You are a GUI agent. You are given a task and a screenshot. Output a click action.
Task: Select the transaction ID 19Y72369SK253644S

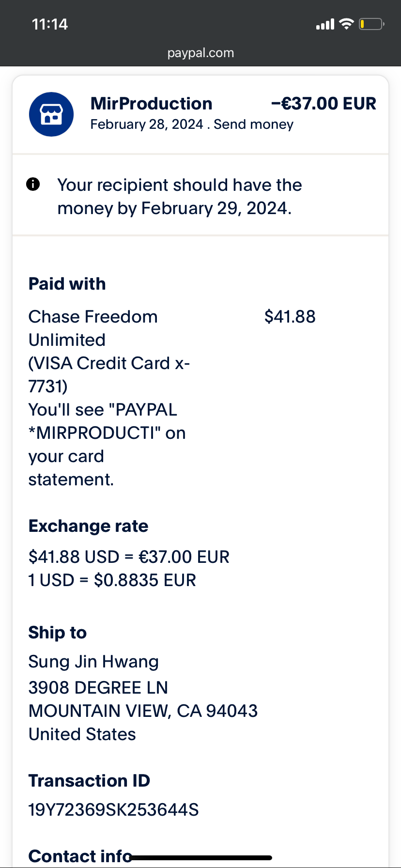113,809
